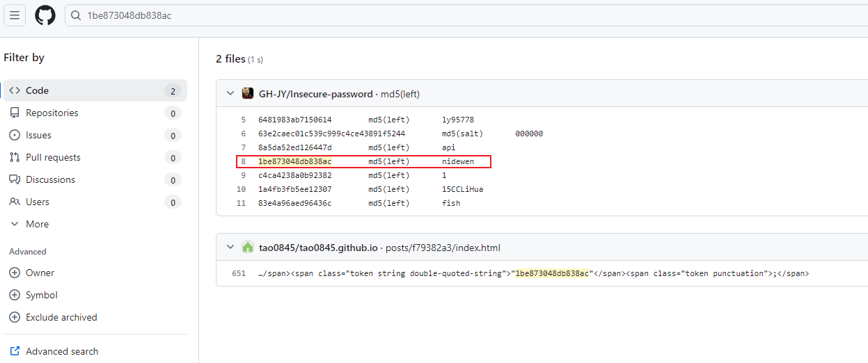Open Advanced search link
Image resolution: width=868 pixels, height=363 pixels.
pyautogui.click(x=62, y=351)
